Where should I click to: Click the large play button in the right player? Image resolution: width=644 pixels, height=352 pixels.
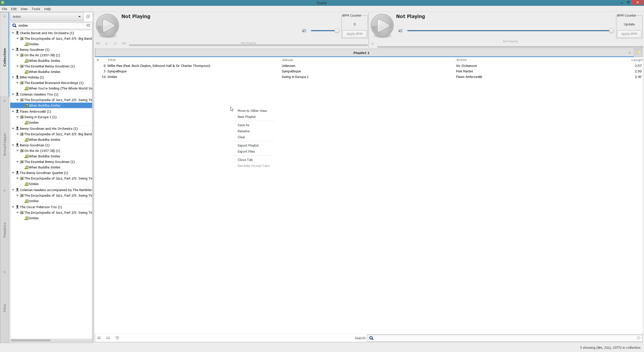pos(382,26)
